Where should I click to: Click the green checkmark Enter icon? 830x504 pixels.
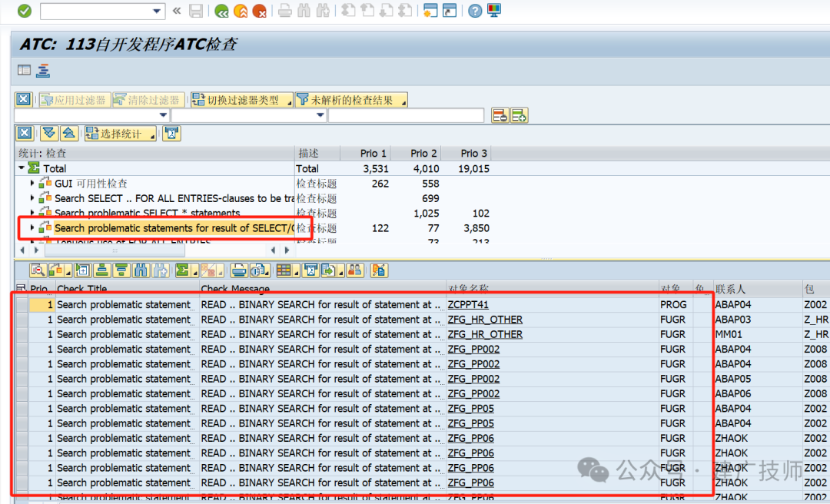click(25, 11)
